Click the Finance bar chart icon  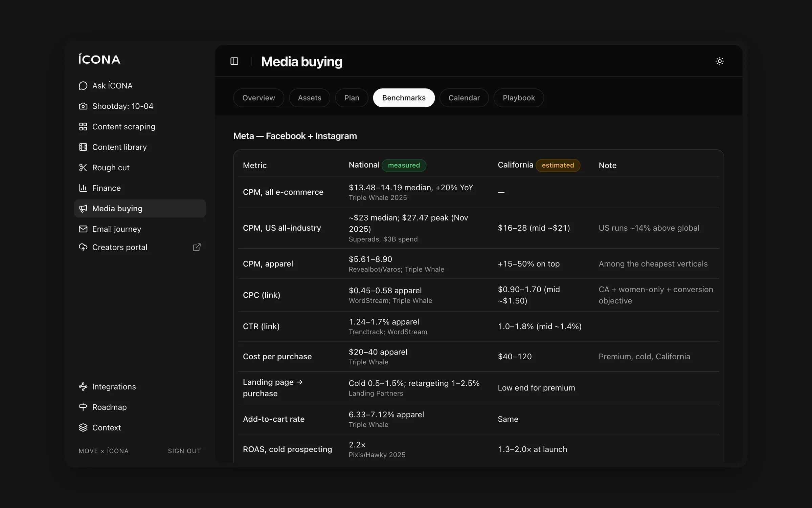[x=83, y=188]
